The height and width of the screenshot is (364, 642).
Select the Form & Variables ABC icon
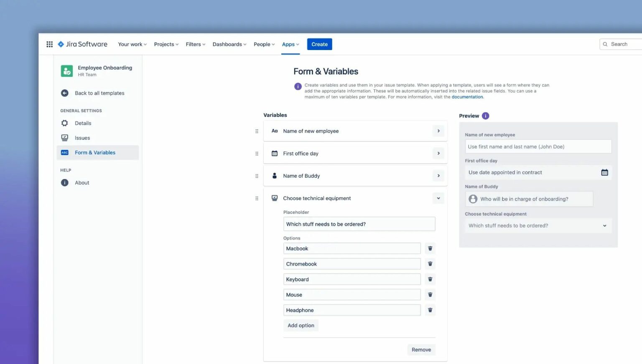coord(64,152)
